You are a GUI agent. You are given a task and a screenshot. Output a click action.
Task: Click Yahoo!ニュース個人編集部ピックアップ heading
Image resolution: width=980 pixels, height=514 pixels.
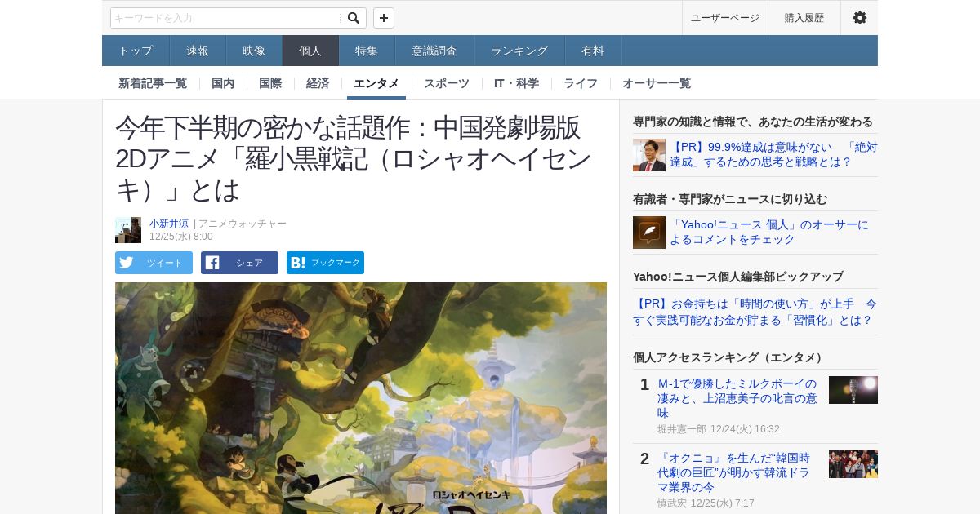click(738, 277)
